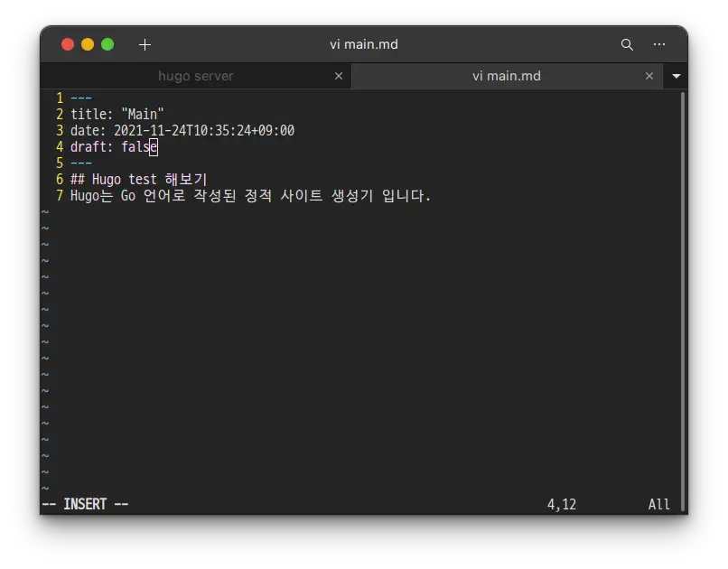
Task: Click the closing '---' on line 5
Action: 80,163
